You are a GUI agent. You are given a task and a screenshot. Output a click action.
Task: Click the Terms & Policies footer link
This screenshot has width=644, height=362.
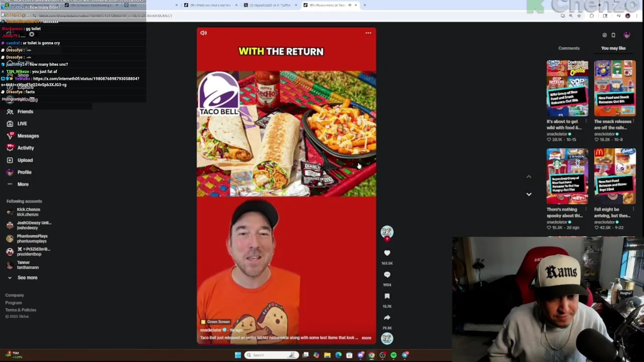[21, 310]
